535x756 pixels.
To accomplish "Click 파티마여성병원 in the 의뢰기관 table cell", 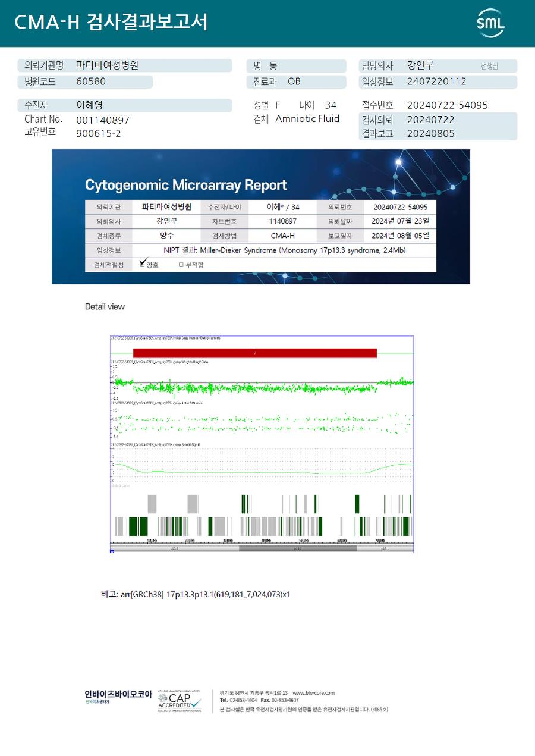I will click(x=167, y=207).
